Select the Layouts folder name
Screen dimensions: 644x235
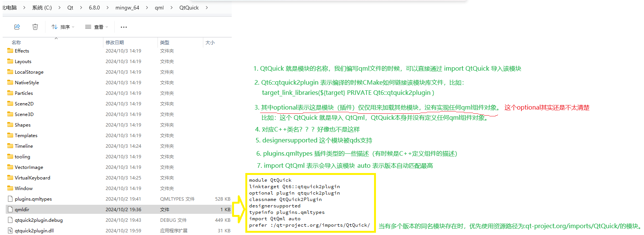[x=23, y=61]
